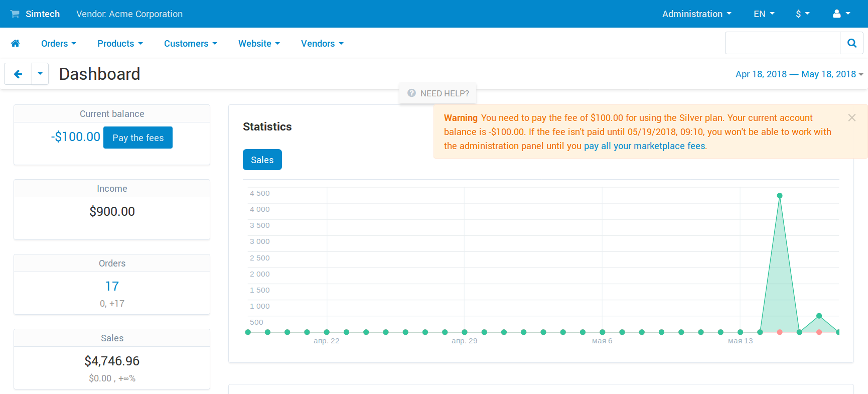Screen dimensions: 868x394
Task: Click the NEED HELP? question icon
Action: [411, 93]
